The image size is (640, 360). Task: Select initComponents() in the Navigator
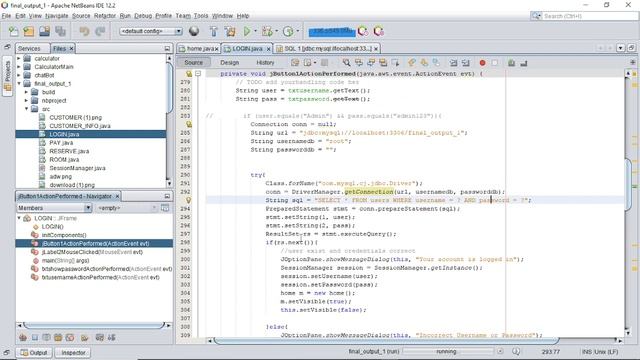(64, 235)
